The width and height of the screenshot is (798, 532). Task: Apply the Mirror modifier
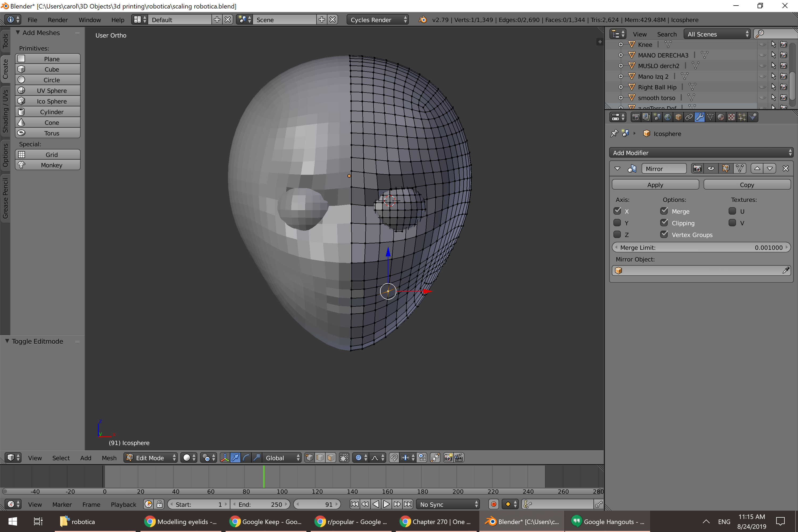[655, 185]
